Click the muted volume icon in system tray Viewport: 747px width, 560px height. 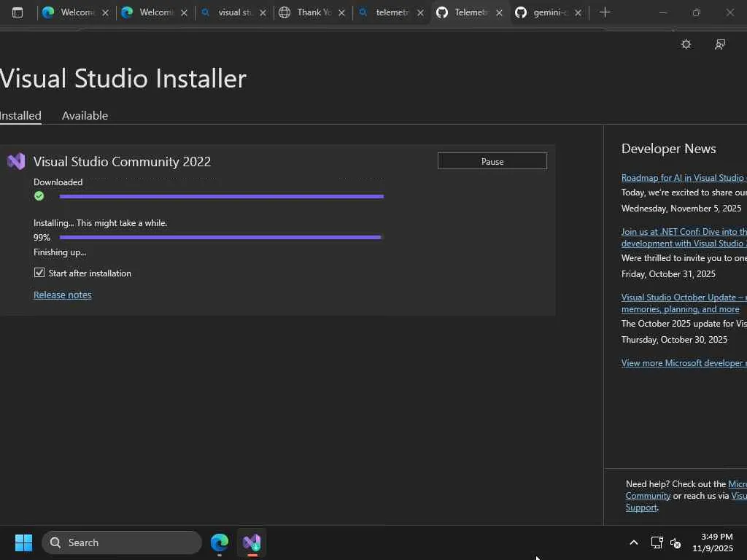676,542
